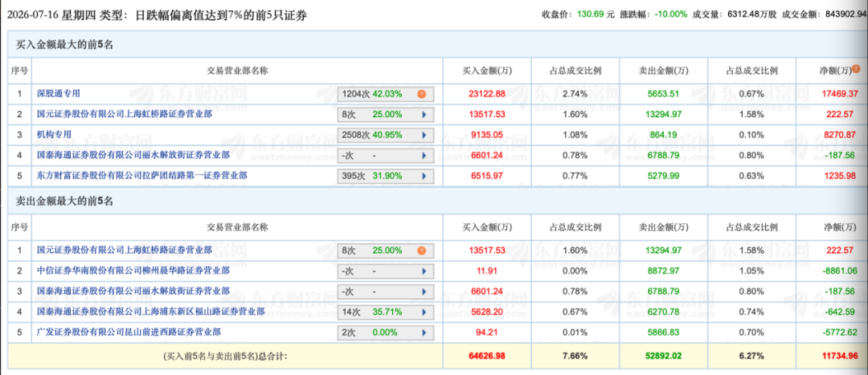
Task: Click the 1204次 42.03% stats box
Action: [386, 94]
